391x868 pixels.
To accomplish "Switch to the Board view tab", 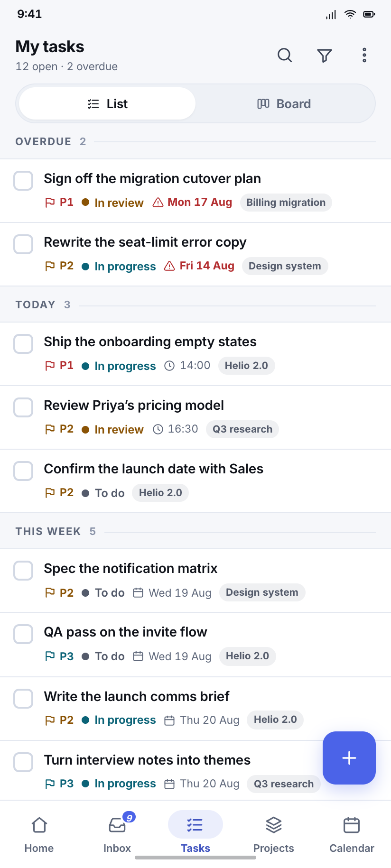I will point(284,103).
